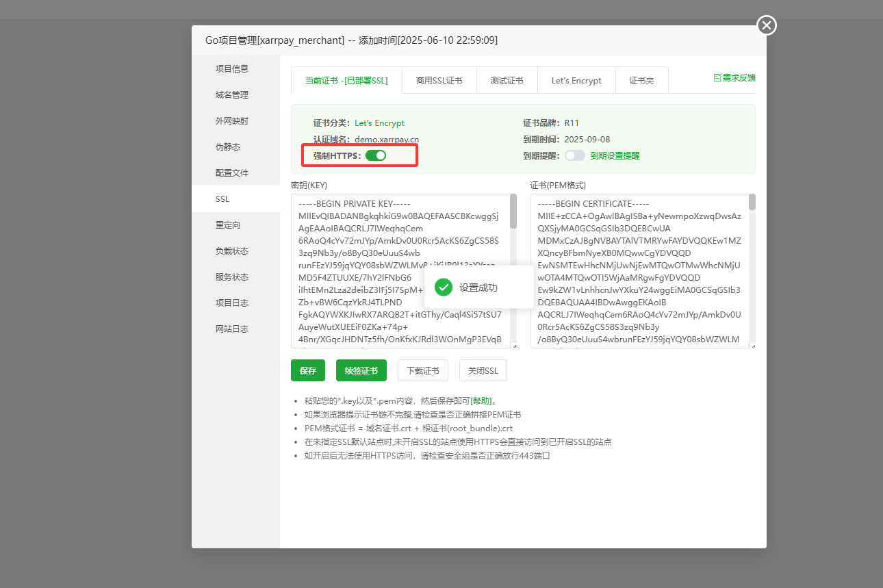Click the green 保存 button
This screenshot has height=588, width=883.
tap(308, 370)
